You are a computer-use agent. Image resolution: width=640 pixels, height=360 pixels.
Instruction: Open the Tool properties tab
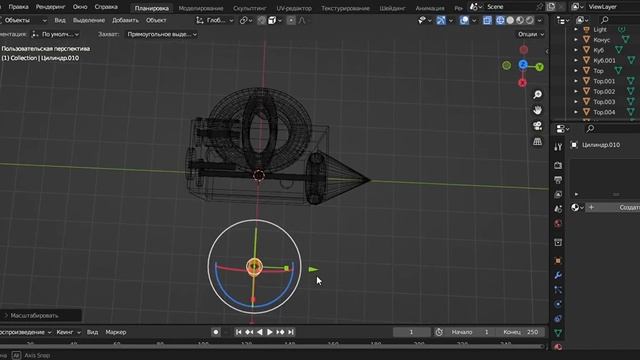click(558, 147)
